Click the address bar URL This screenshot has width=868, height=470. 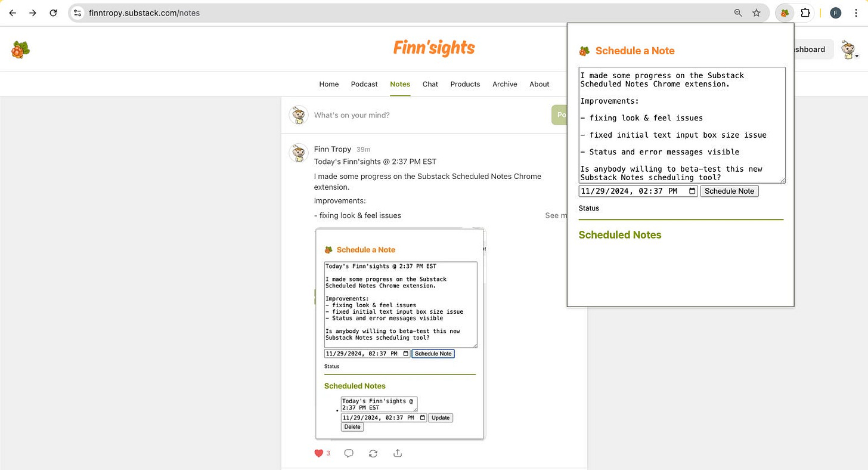coord(144,13)
